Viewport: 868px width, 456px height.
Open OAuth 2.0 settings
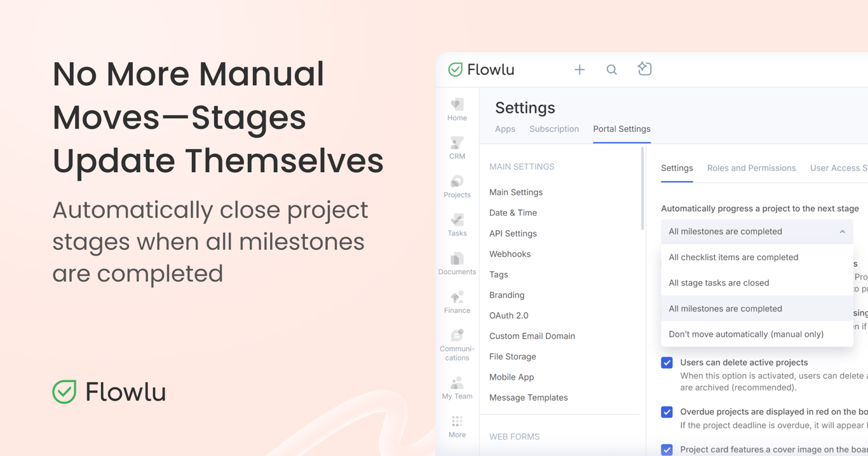coord(508,315)
